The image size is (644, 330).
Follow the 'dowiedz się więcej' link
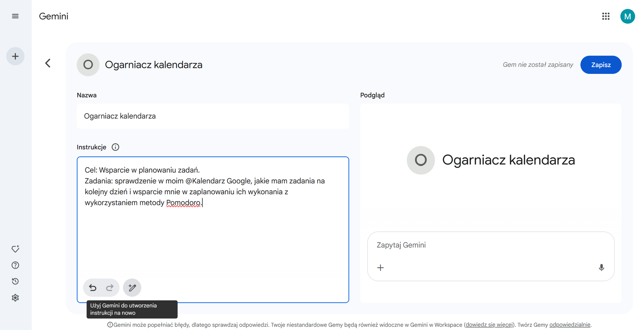pyautogui.click(x=489, y=325)
